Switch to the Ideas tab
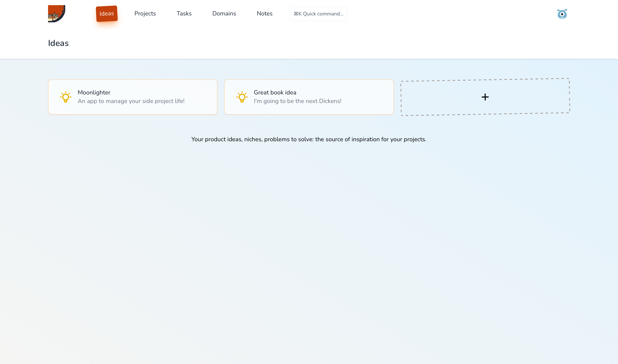The height and width of the screenshot is (364, 618). tap(106, 14)
